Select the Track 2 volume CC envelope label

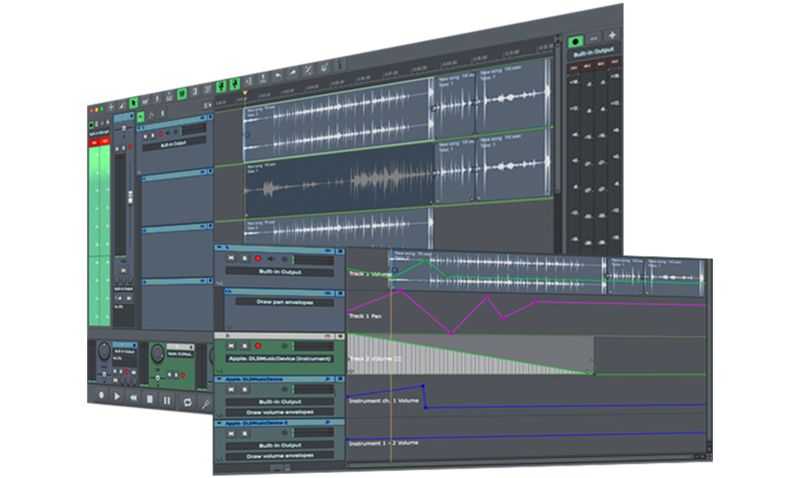[375, 359]
